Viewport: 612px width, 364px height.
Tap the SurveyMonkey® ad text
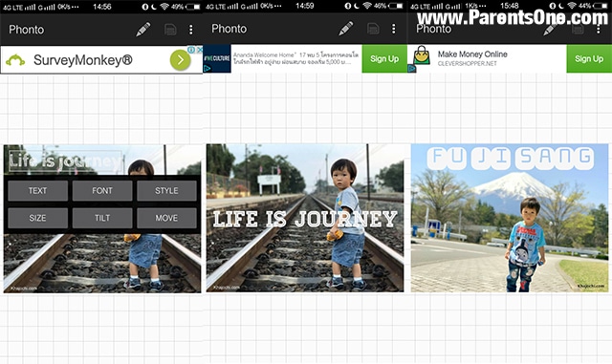[83, 60]
